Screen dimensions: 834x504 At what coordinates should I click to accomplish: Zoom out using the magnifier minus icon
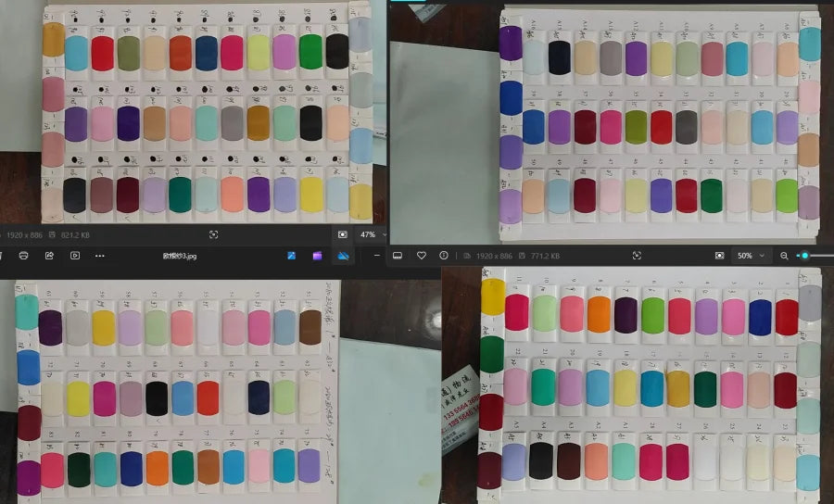(x=784, y=255)
